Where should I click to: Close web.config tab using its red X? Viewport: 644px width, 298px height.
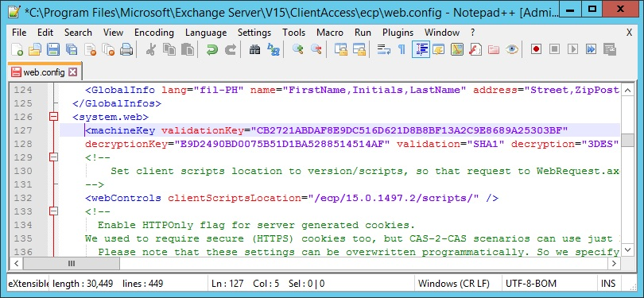[x=72, y=72]
